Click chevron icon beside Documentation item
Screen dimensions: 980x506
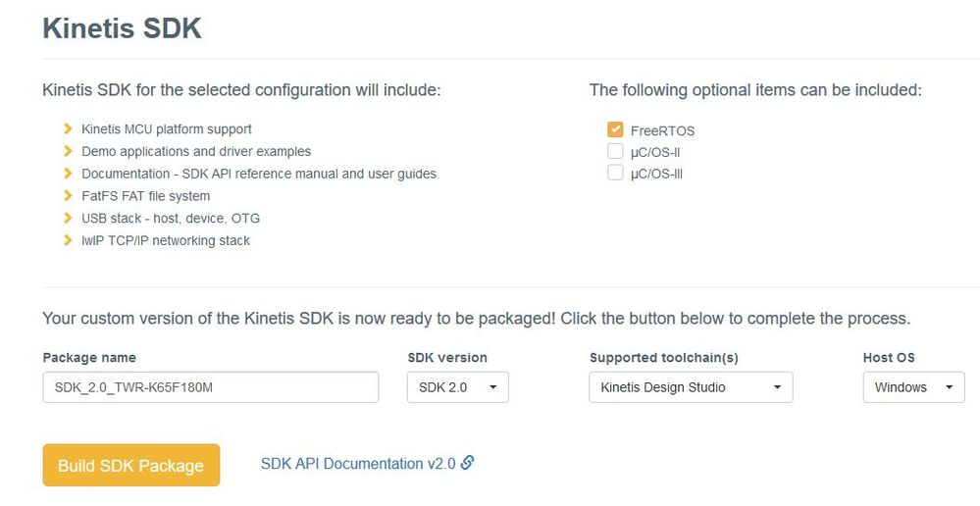[68, 174]
